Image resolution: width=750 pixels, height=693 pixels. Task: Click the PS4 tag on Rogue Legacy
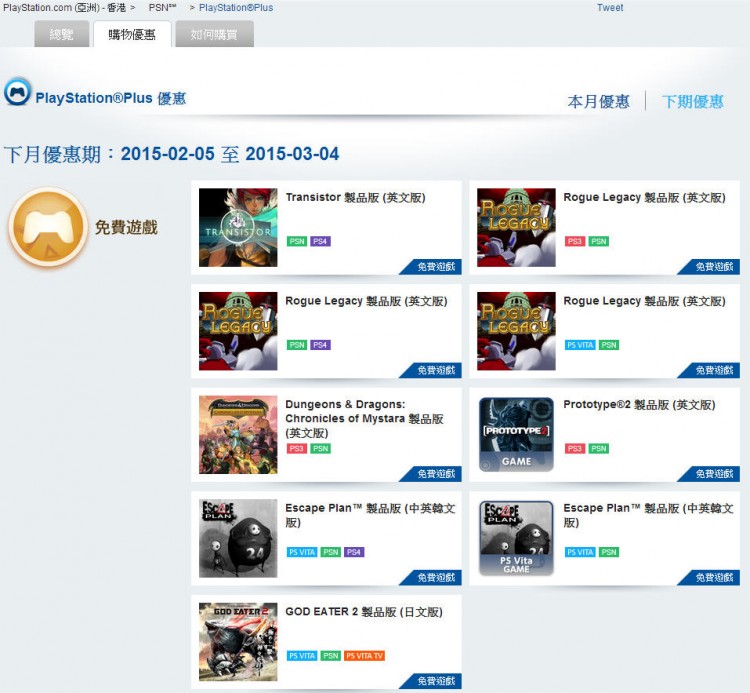320,345
